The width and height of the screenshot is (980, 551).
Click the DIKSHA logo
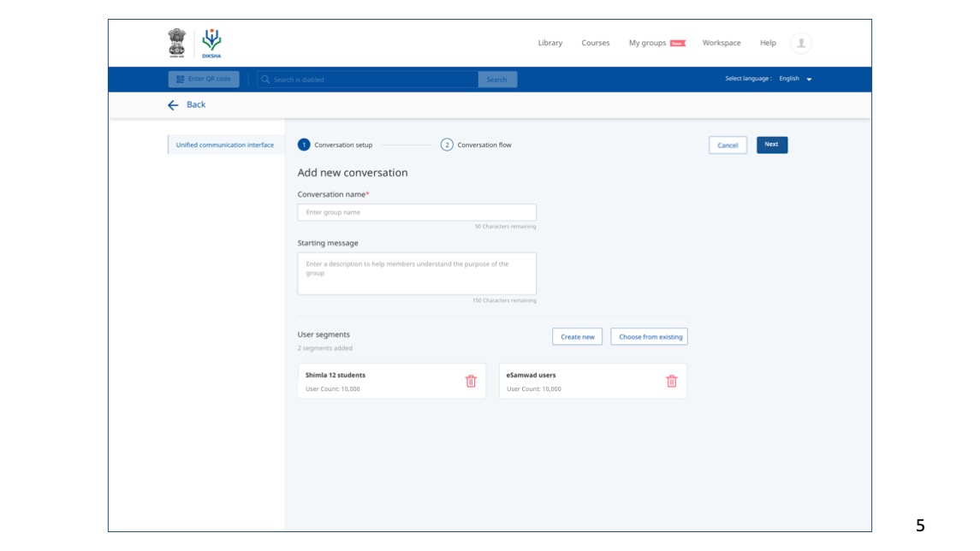pos(208,41)
